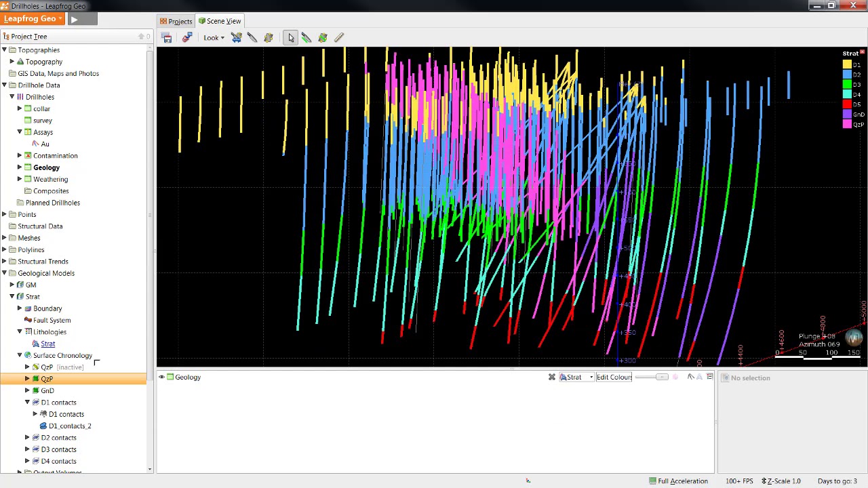Click the D2 contacts icon
Screen dimensions: 868x488
click(36, 438)
